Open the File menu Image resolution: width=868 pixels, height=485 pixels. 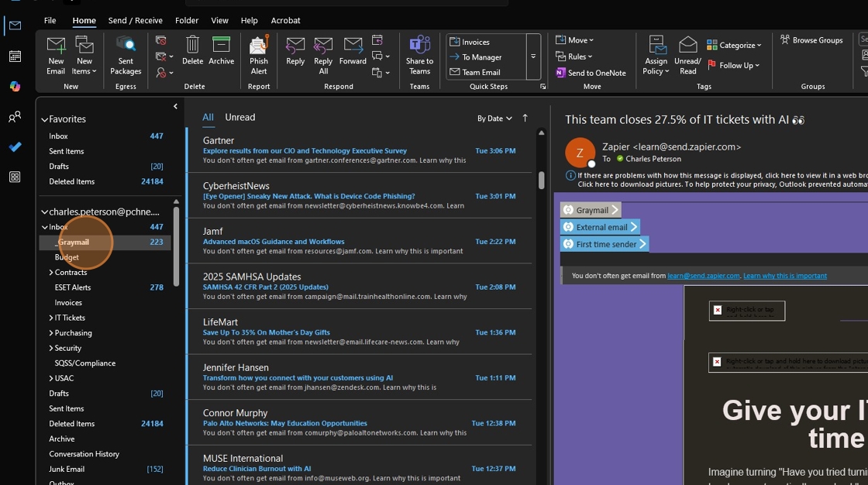(x=50, y=20)
